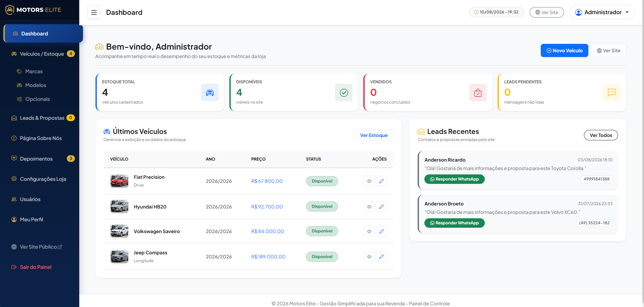Click the Novo Veículo button
The image size is (644, 307).
[564, 51]
